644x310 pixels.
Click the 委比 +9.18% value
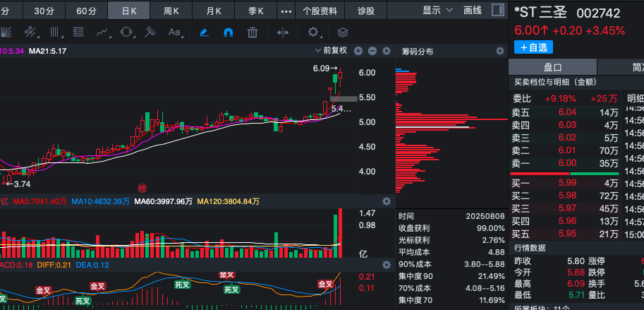click(561, 99)
